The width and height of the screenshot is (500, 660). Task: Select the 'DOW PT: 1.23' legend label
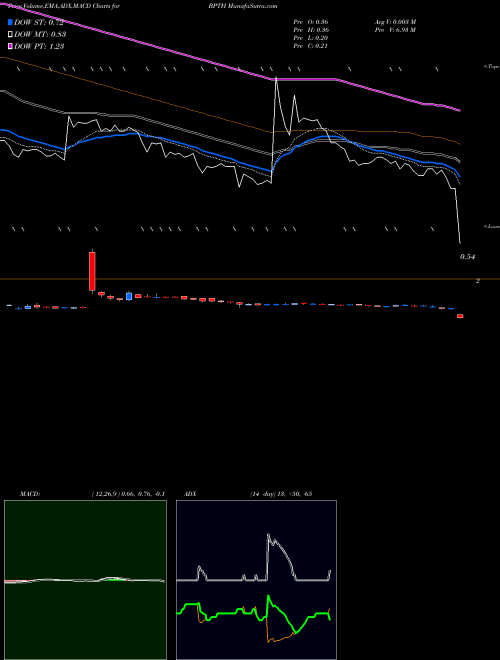pos(39,46)
